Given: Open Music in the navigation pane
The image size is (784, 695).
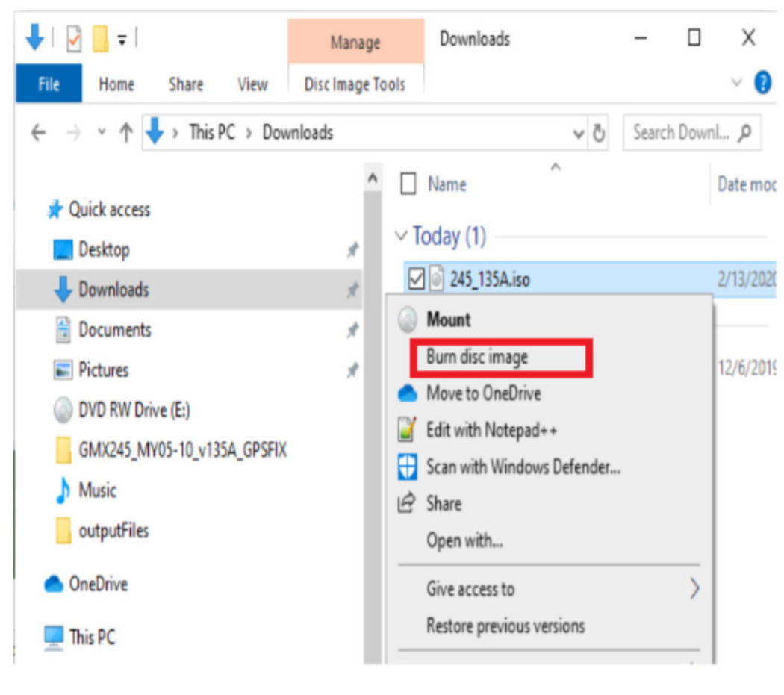Looking at the screenshot, I should pos(98,490).
